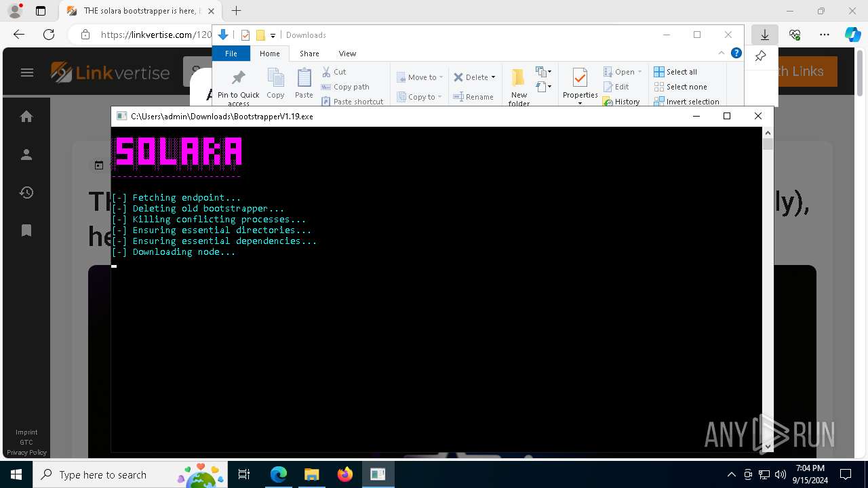Image resolution: width=868 pixels, height=488 pixels.
Task: Click the Linkvertise logo
Action: pyautogui.click(x=111, y=72)
